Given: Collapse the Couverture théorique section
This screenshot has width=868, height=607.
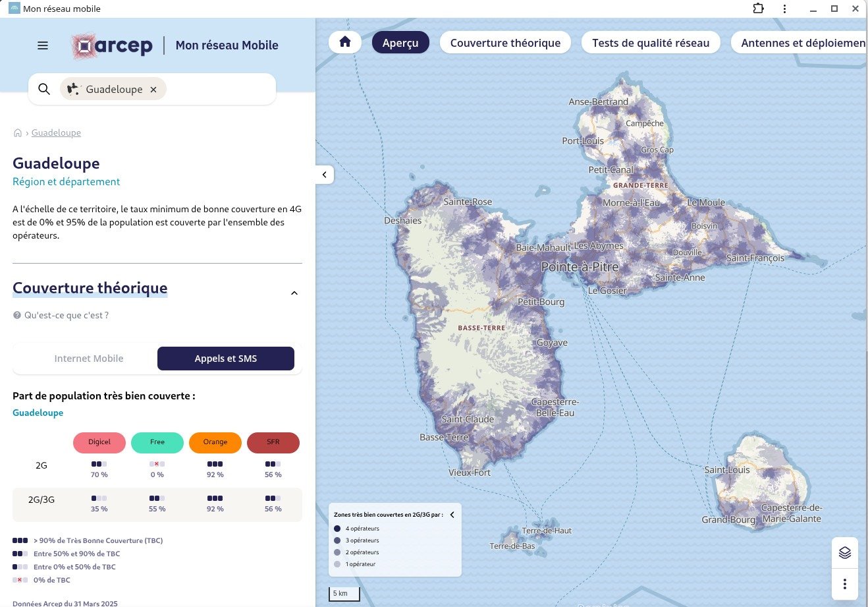Looking at the screenshot, I should click(x=294, y=293).
